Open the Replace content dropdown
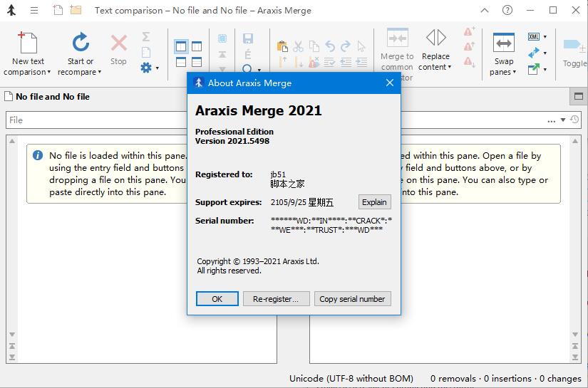This screenshot has width=588, height=388. (x=435, y=50)
